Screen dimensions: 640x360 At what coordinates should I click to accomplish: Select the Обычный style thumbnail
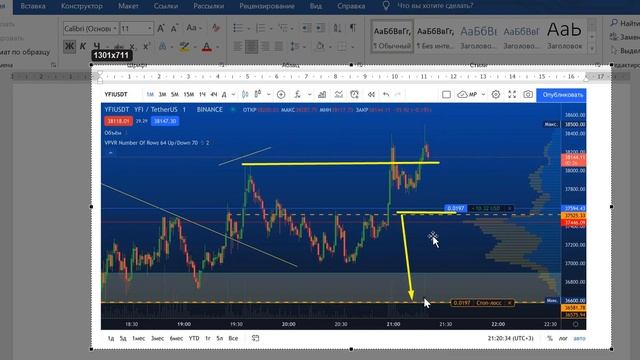(392, 37)
